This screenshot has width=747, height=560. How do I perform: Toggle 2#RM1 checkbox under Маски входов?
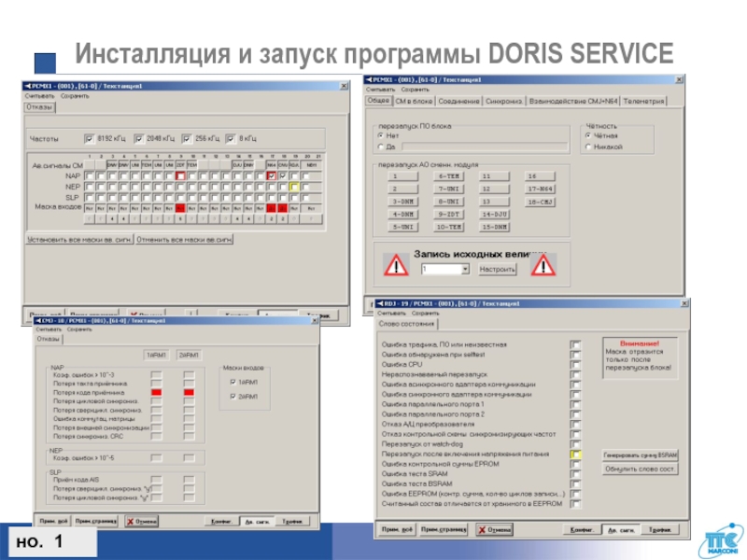233,396
